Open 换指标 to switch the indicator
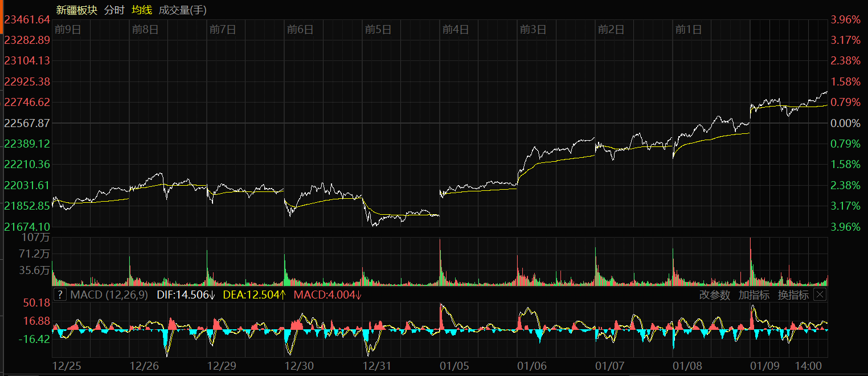Screen dimensions: 868x376 tap(793, 295)
